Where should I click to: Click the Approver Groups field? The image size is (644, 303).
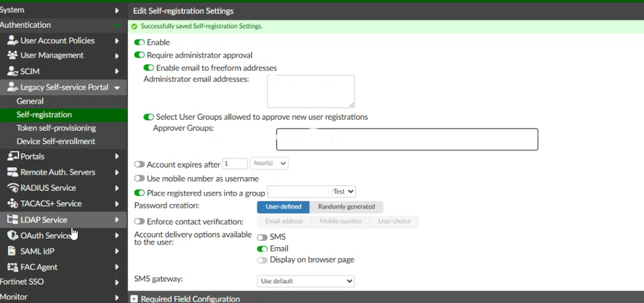coord(406,139)
